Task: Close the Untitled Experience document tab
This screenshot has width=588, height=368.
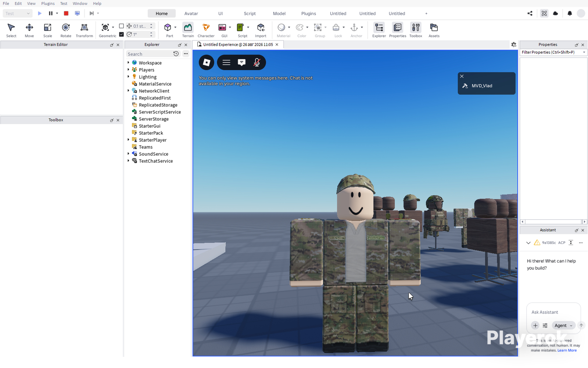Action: pos(277,45)
